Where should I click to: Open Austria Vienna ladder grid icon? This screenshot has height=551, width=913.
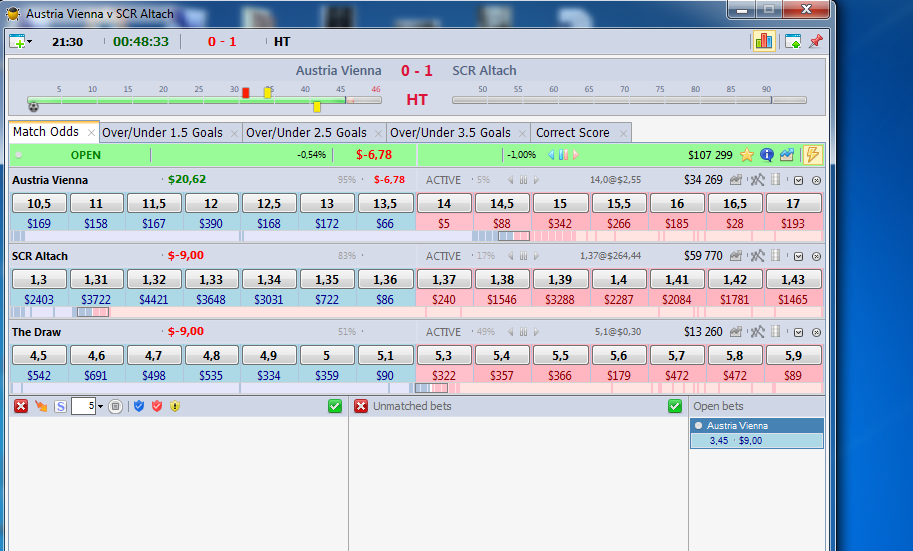775,179
